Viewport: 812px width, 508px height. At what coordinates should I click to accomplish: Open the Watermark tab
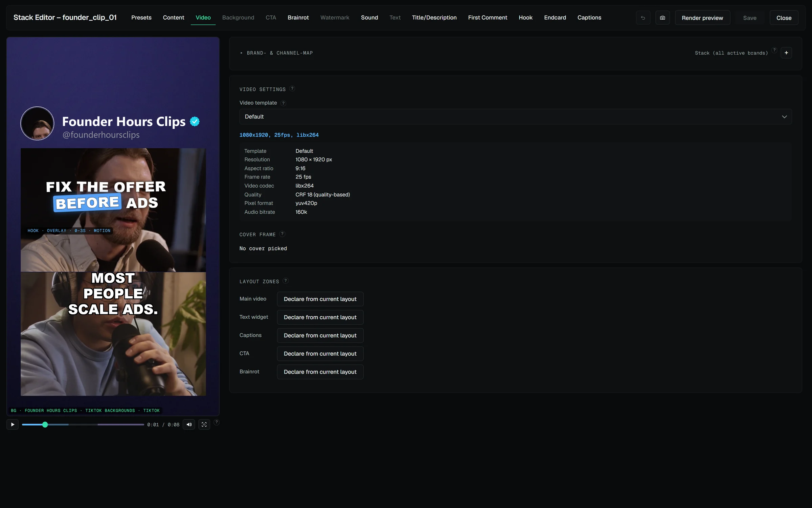335,18
